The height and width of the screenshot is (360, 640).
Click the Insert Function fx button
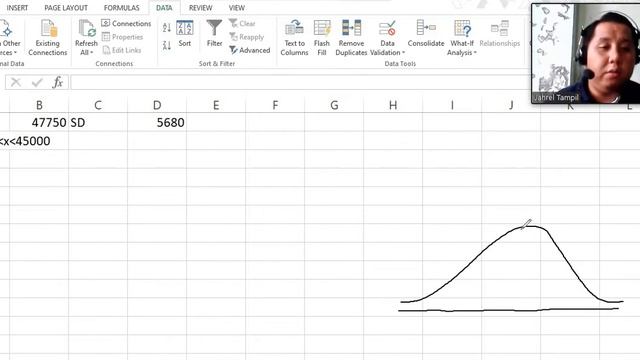(58, 82)
